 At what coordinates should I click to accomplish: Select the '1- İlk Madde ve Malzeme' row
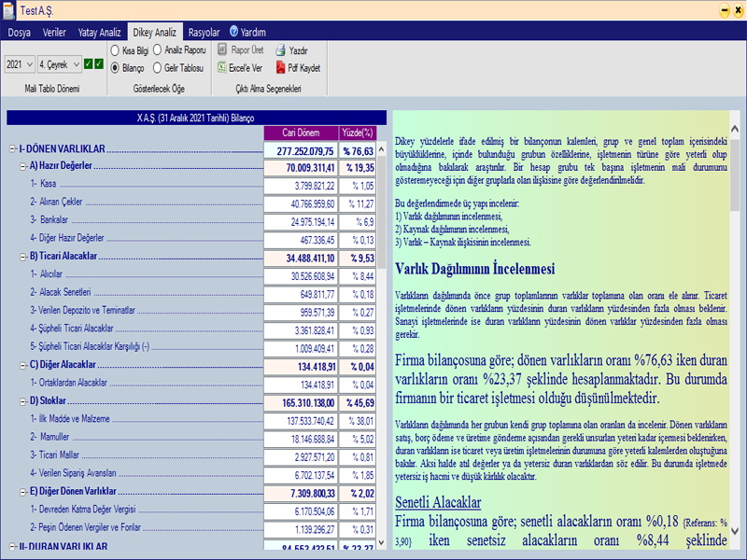click(x=70, y=419)
